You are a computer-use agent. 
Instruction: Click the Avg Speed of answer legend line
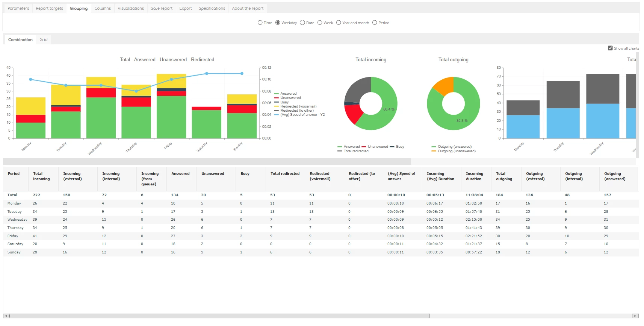pyautogui.click(x=277, y=115)
